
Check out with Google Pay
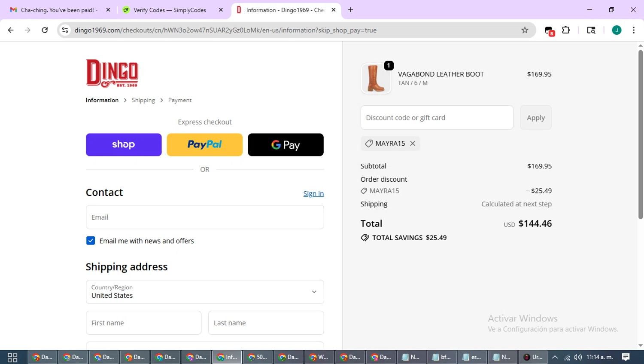pos(286,145)
